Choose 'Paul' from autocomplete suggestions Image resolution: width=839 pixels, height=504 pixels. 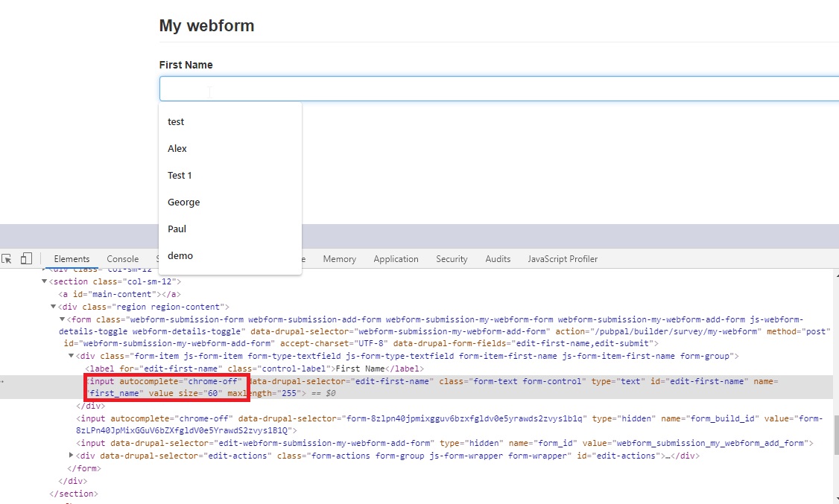pyautogui.click(x=230, y=229)
